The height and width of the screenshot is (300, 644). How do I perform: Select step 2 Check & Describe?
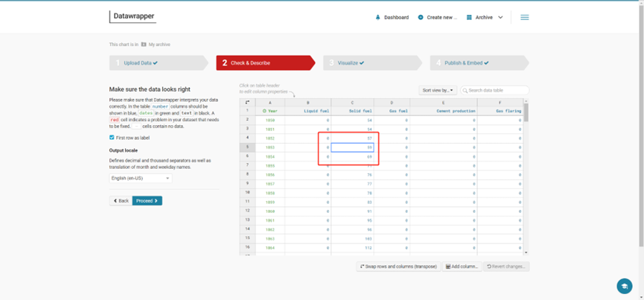pos(266,63)
